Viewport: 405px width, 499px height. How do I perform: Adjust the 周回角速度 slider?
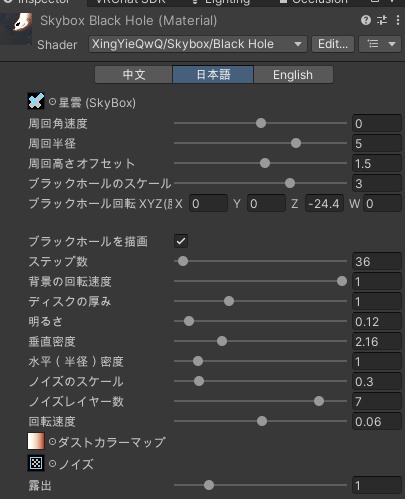[260, 123]
